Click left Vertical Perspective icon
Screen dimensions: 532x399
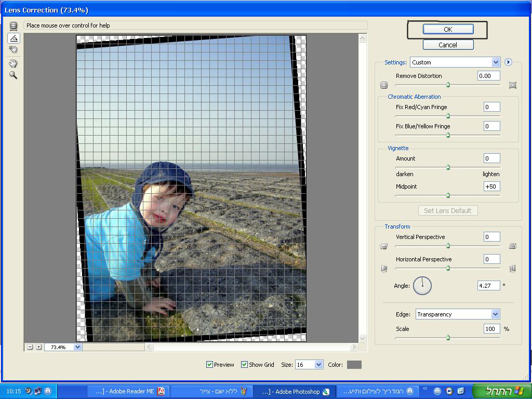[x=384, y=246]
